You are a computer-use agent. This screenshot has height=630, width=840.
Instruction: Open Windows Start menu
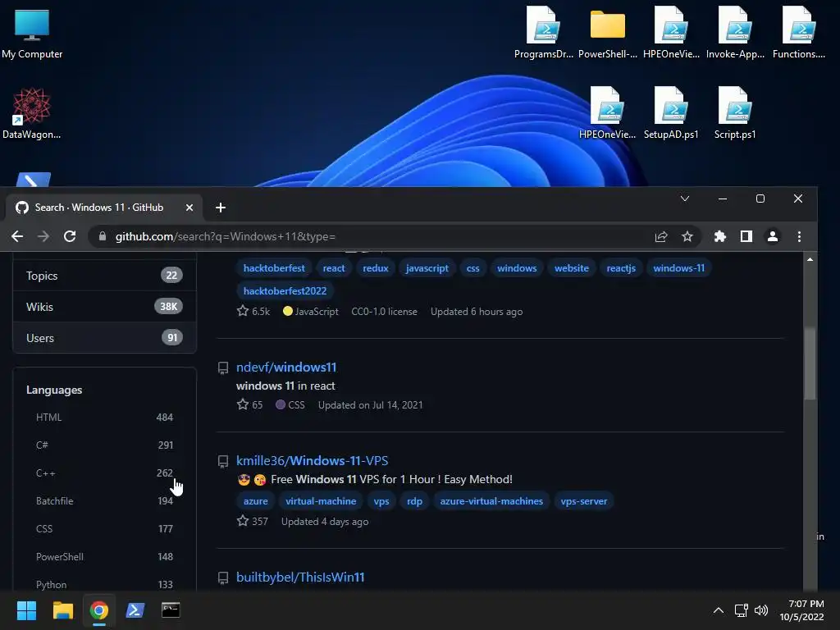[26, 610]
